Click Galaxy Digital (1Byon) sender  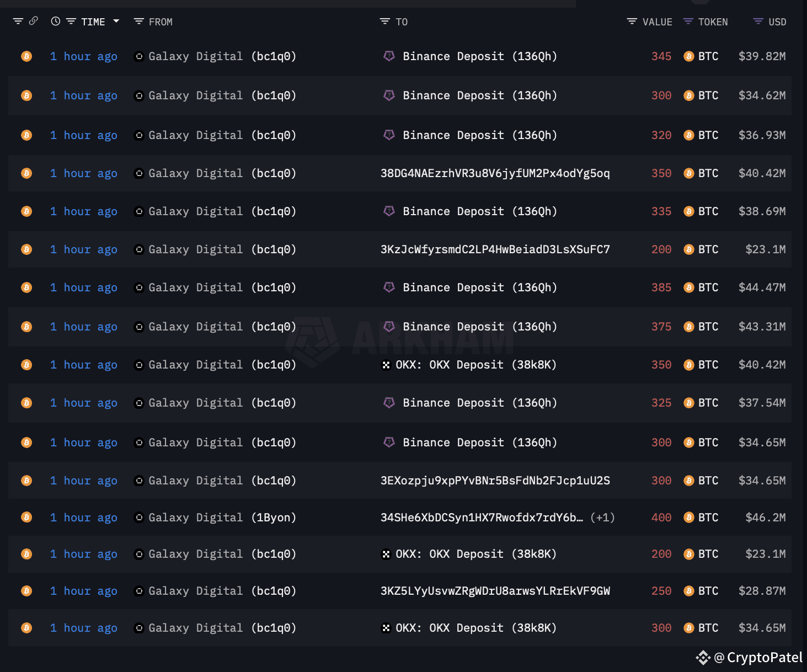[x=222, y=518]
